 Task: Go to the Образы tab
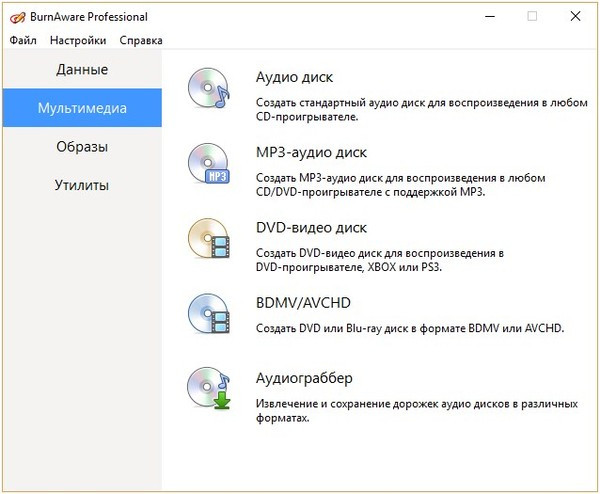pos(81,147)
